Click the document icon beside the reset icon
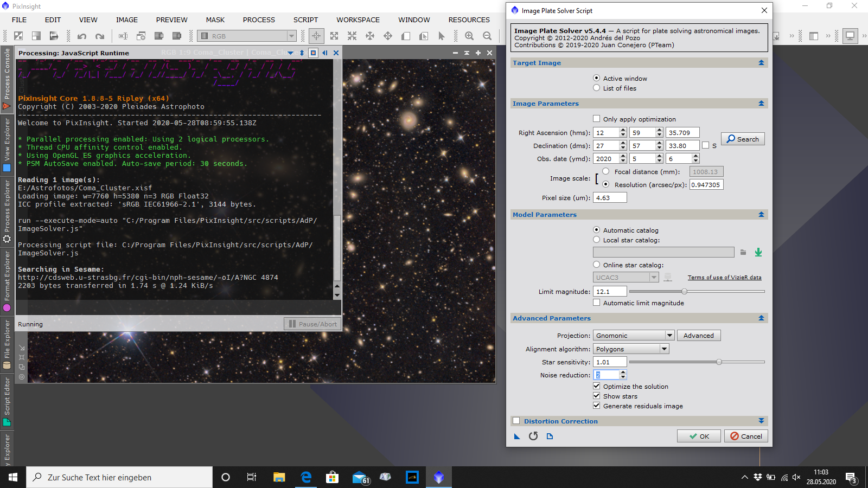868x488 pixels. click(x=550, y=436)
